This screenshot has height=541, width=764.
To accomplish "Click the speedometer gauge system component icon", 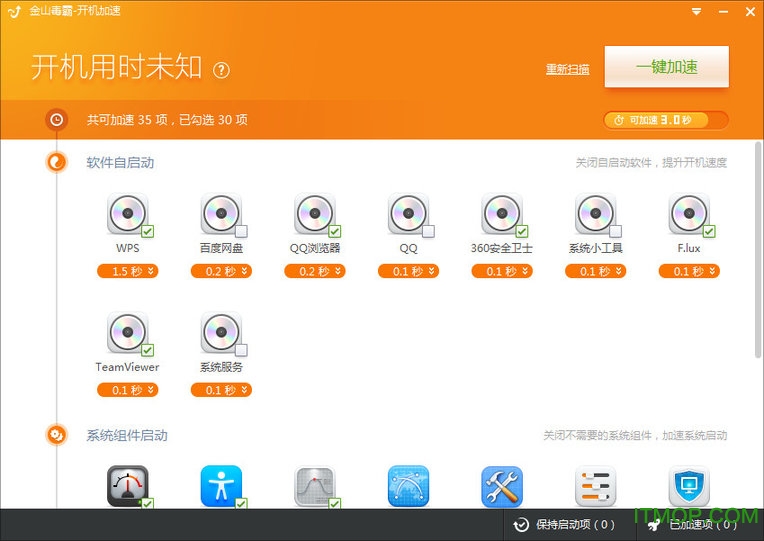I will tap(127, 486).
